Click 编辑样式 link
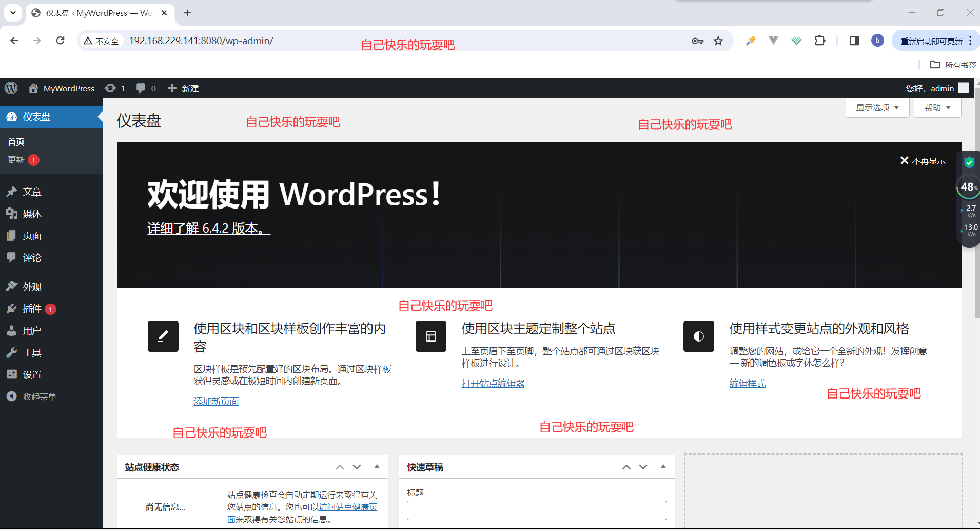This screenshot has height=530, width=980. tap(748, 384)
